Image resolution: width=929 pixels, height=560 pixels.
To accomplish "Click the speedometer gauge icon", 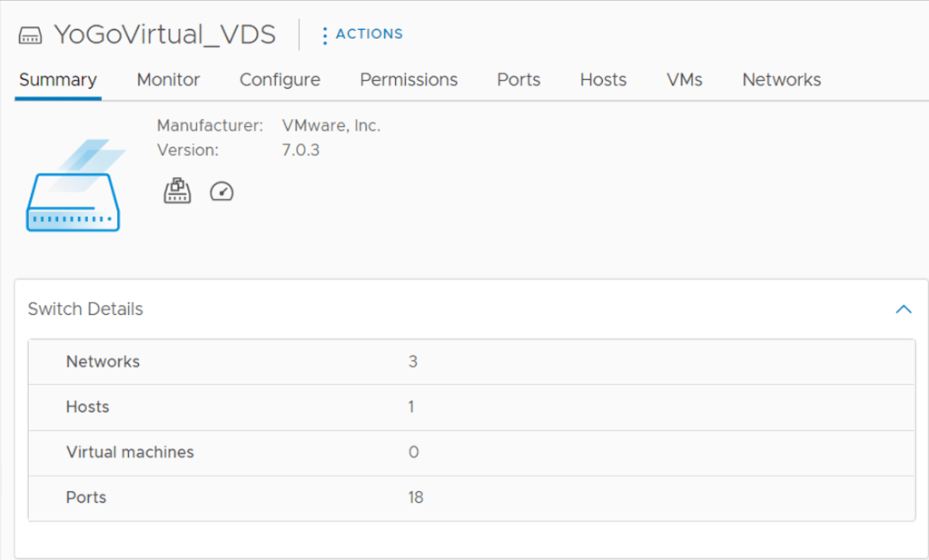I will pyautogui.click(x=222, y=191).
